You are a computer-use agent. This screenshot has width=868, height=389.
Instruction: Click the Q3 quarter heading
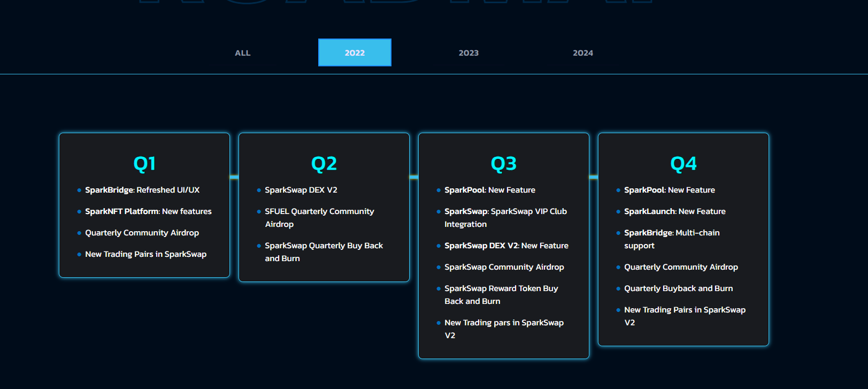coord(504,163)
